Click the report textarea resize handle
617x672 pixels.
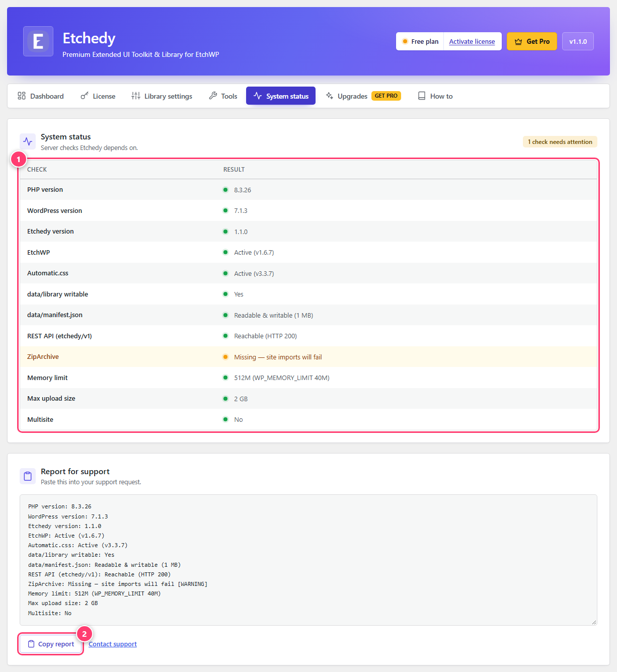pyautogui.click(x=594, y=622)
